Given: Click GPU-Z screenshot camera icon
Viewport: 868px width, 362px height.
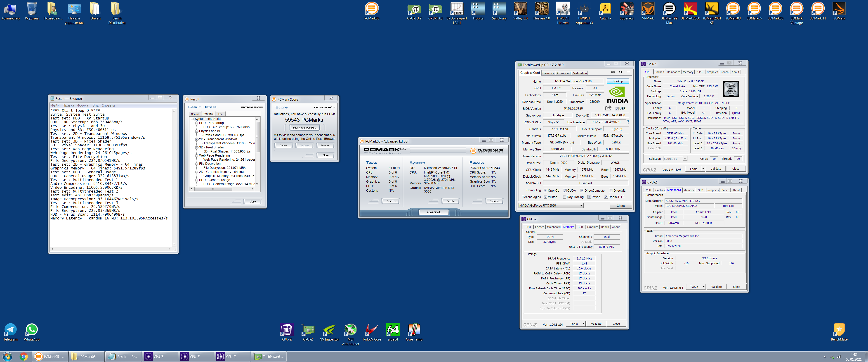Looking at the screenshot, I should click(613, 72).
